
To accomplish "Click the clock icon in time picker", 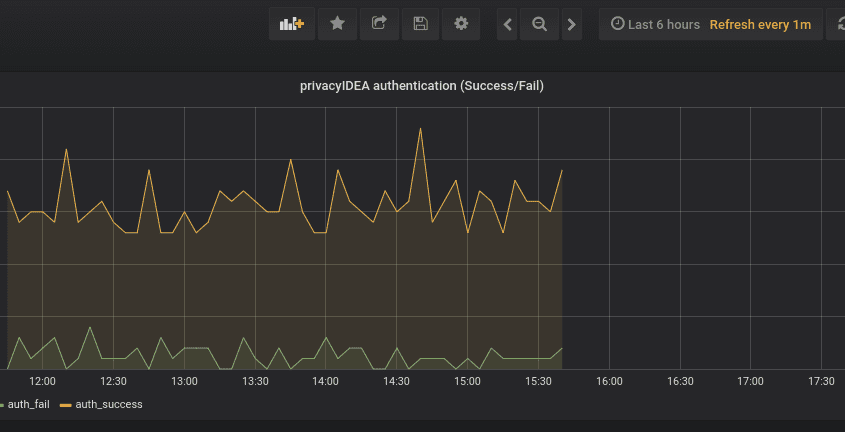I will [x=617, y=24].
